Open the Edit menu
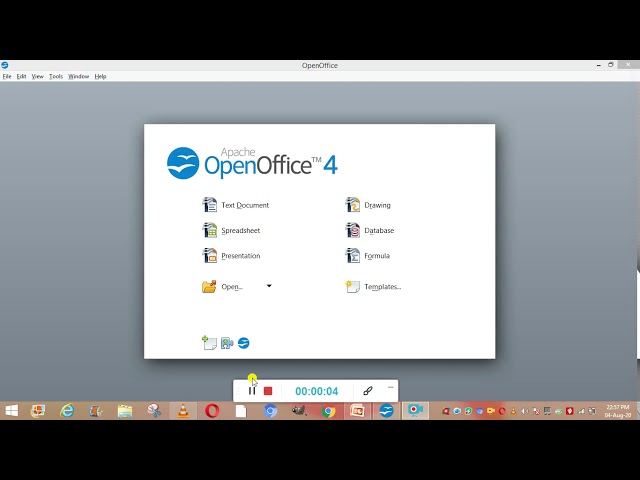Screen dimensions: 640x480 [21, 76]
